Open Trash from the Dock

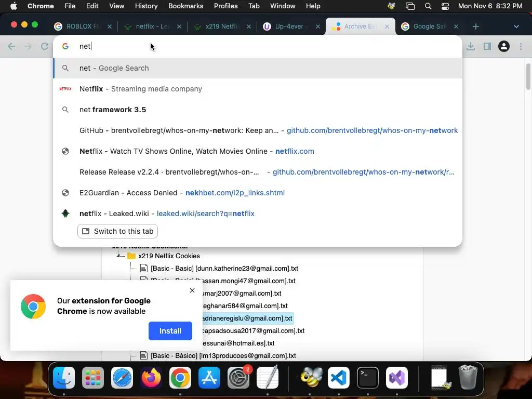pos(468,377)
